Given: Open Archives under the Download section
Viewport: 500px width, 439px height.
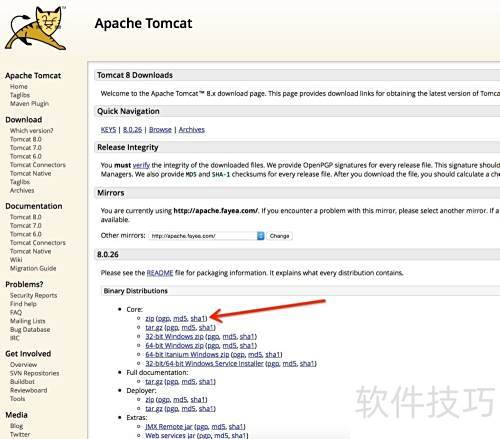Looking at the screenshot, I should tap(22, 191).
